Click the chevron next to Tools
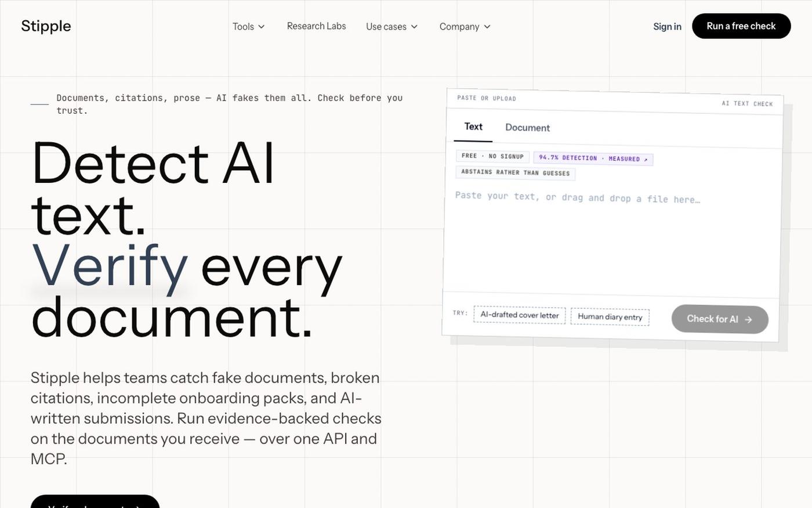Image resolution: width=812 pixels, height=508 pixels. [261, 27]
